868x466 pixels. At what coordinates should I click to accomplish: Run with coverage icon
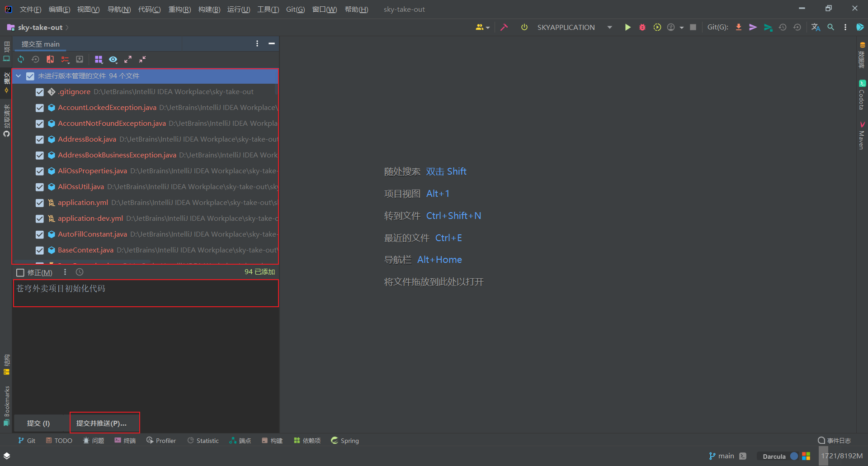(657, 27)
